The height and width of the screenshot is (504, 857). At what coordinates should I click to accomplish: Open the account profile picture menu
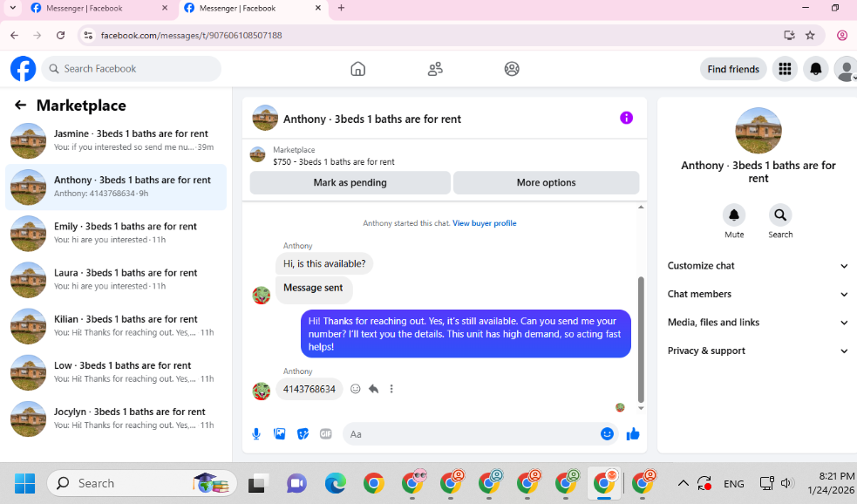[846, 69]
